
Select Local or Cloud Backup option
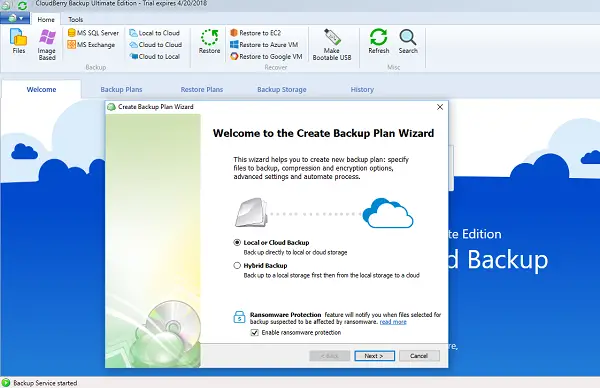coord(237,243)
